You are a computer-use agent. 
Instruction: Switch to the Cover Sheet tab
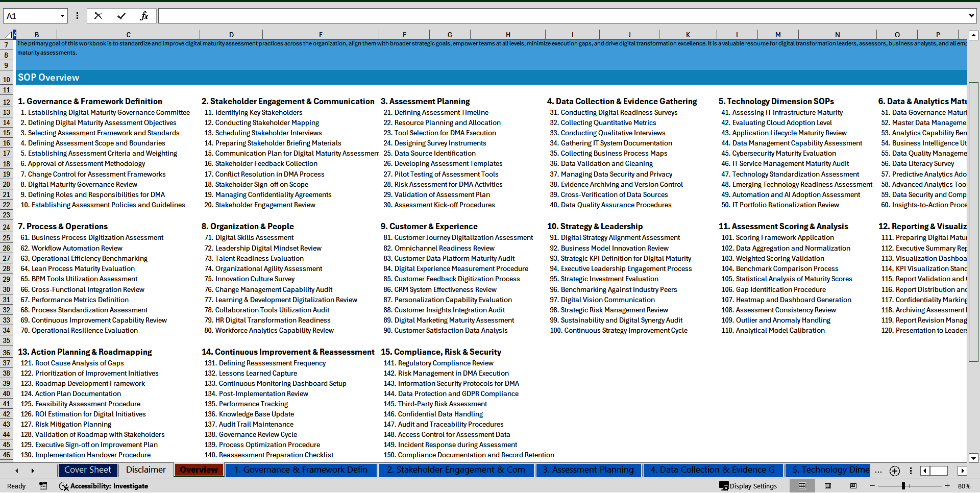pyautogui.click(x=88, y=470)
